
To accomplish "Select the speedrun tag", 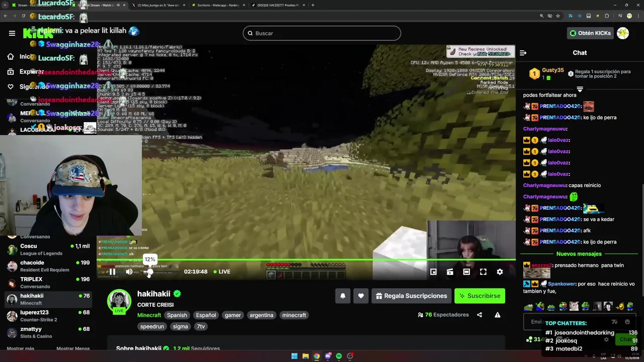I will point(152,326).
